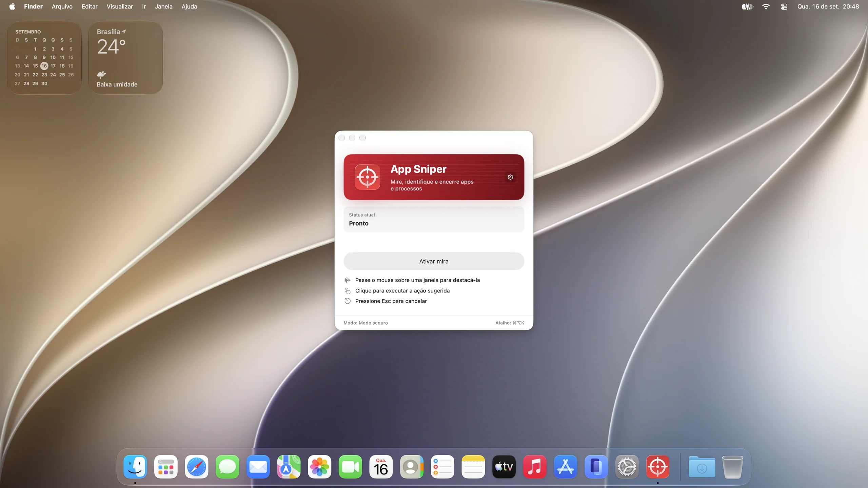The image size is (868, 488).
Task: Click day 16 in calendar widget
Action: pos(44,66)
